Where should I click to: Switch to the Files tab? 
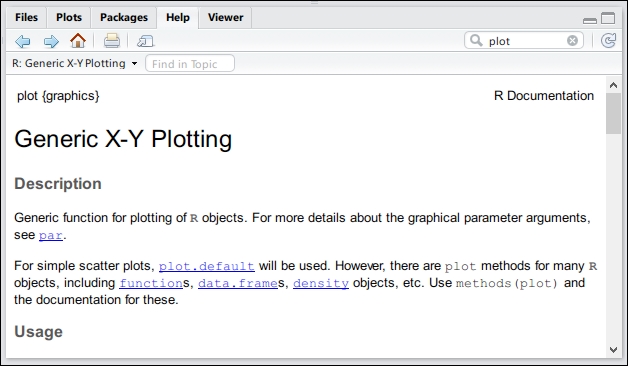click(26, 17)
